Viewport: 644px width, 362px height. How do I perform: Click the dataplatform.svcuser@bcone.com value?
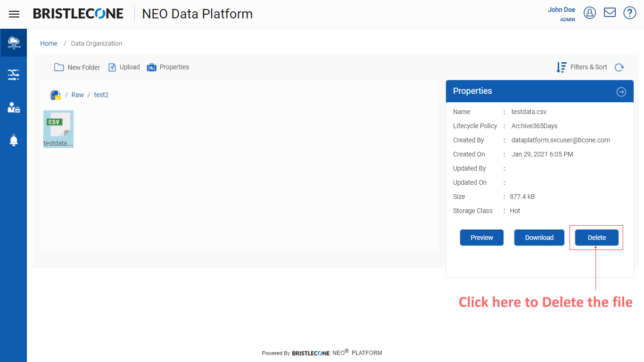click(x=561, y=140)
